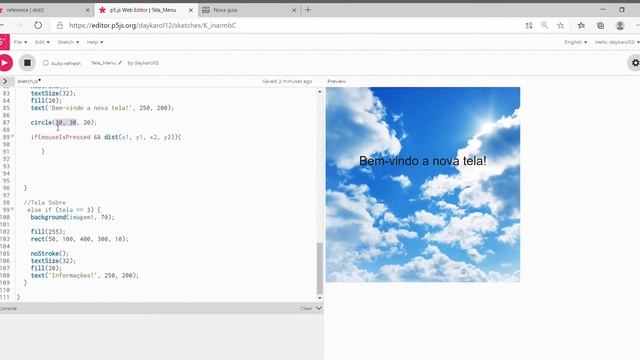
Task: Open the browser profile avatar
Action: [x=620, y=25]
